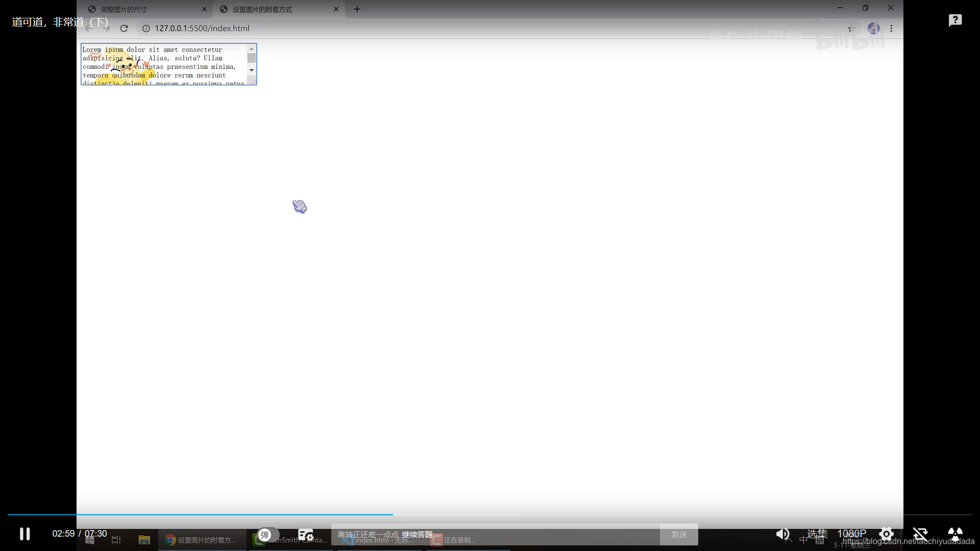Image resolution: width=980 pixels, height=551 pixels.
Task: Click 继续答题 link in danmaku box
Action: tap(417, 534)
